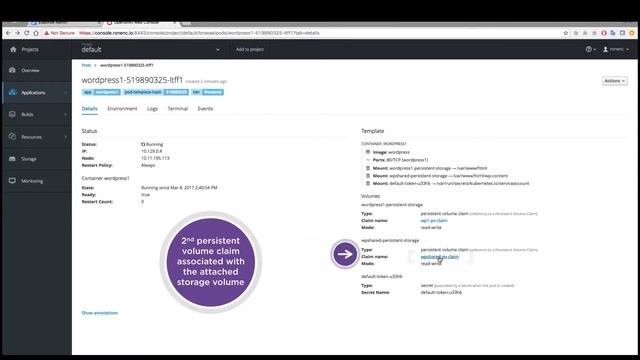Image resolution: width=640 pixels, height=360 pixels.
Task: Click the Restart Policy value Always
Action: (148, 165)
